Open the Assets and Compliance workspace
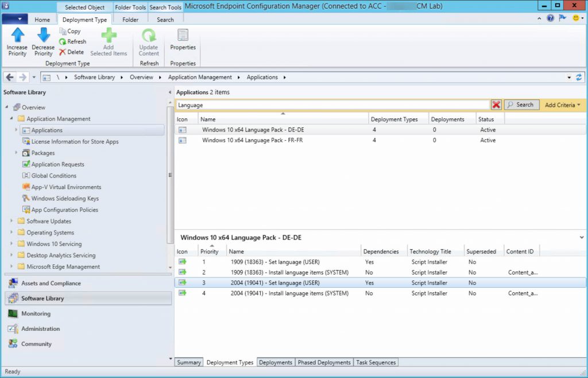588x378 pixels. (x=88, y=283)
